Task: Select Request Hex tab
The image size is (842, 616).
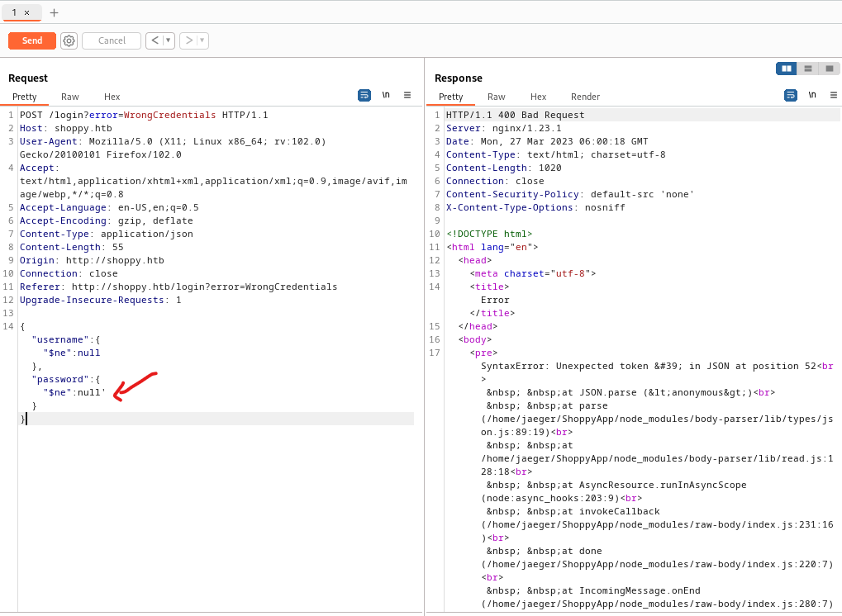Action: [112, 97]
